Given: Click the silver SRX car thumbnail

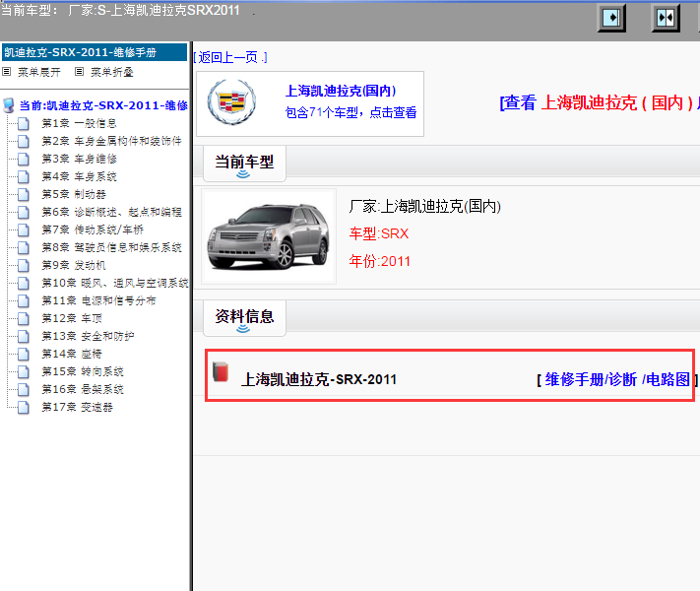Looking at the screenshot, I should (269, 236).
